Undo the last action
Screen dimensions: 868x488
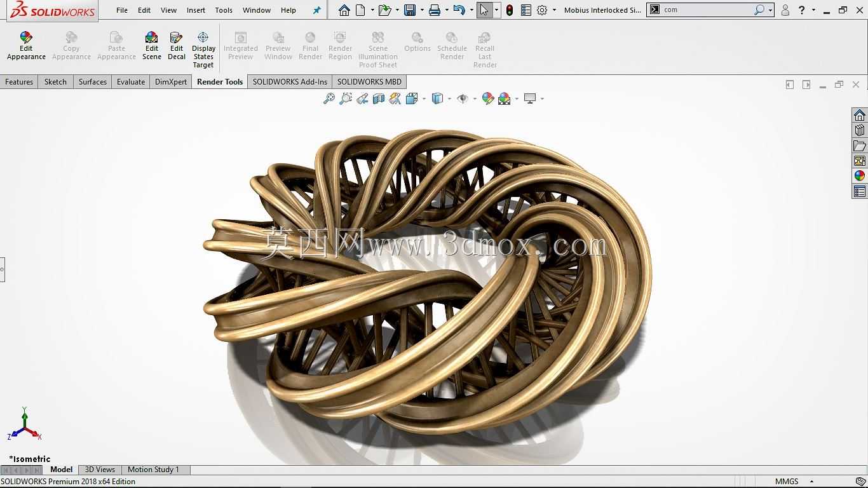click(x=459, y=10)
